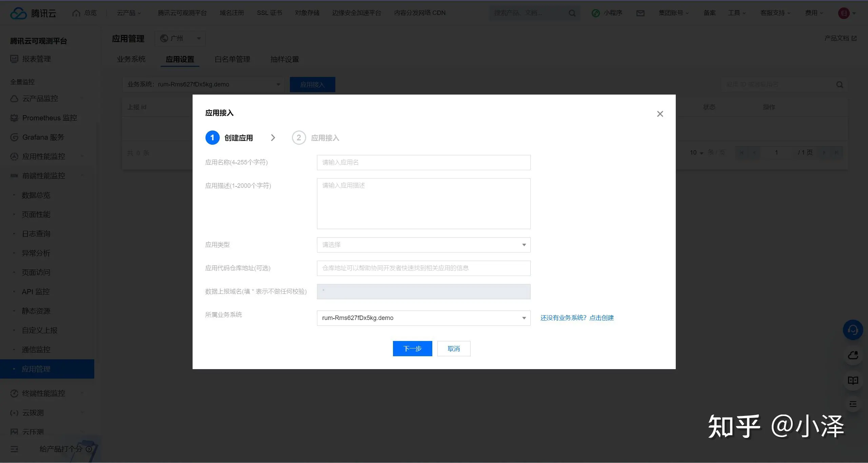Expand the 业务系统 filter dropdown

point(203,84)
